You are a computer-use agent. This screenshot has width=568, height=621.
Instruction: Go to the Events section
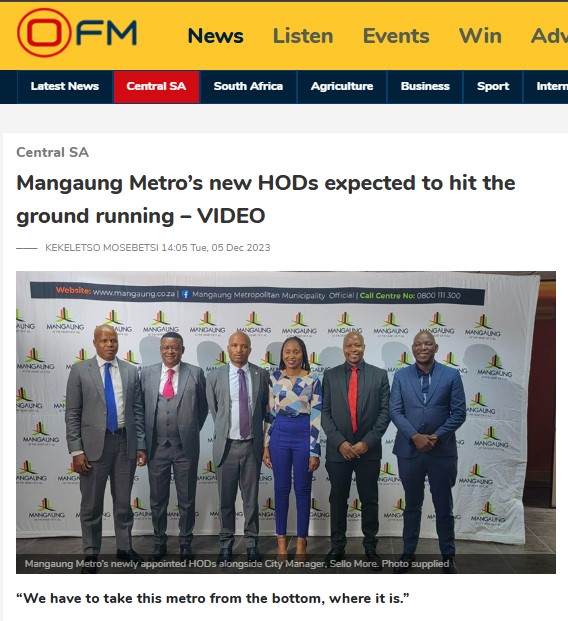[x=396, y=36]
